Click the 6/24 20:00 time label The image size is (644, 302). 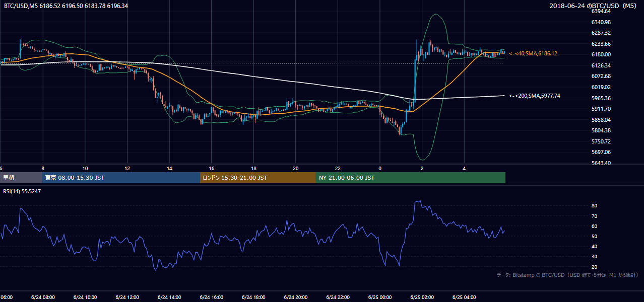(295, 297)
